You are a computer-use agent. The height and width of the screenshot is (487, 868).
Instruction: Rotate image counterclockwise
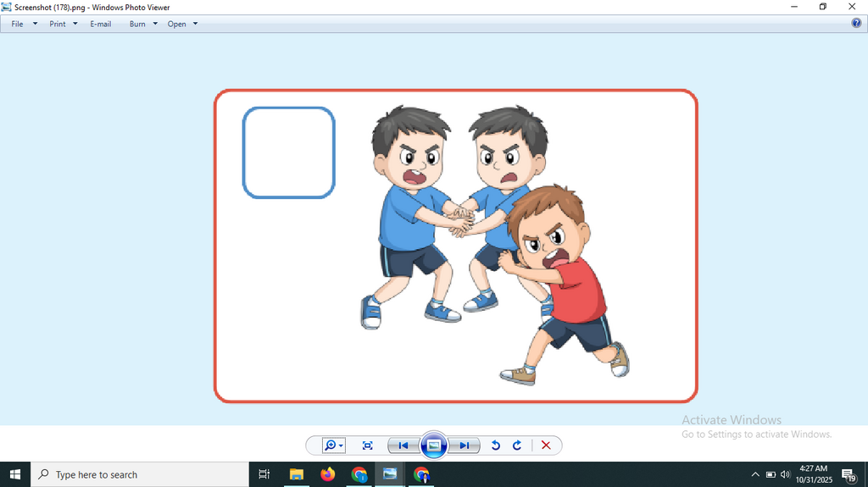point(495,445)
